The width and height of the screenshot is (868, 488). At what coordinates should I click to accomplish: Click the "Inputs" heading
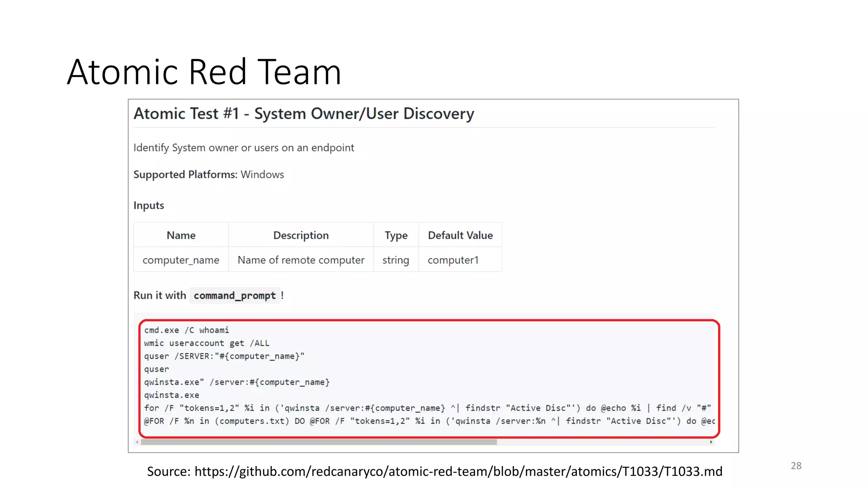[149, 205]
